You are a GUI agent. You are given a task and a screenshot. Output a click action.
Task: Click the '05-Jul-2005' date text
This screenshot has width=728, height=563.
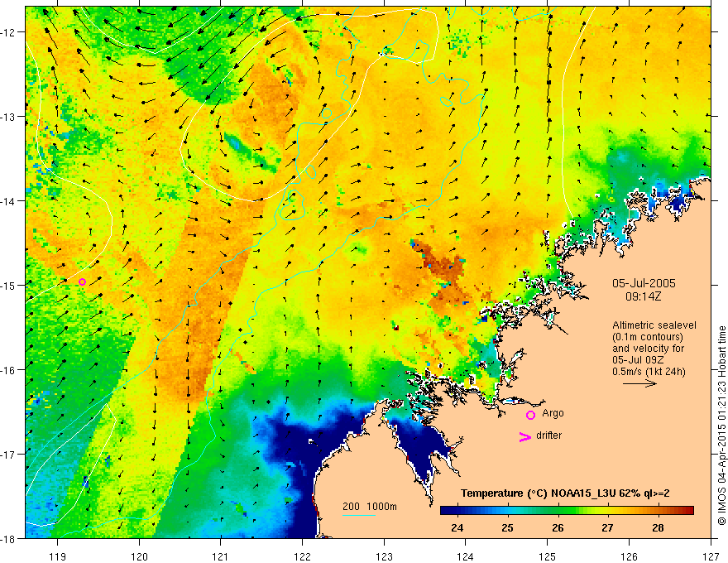(644, 283)
